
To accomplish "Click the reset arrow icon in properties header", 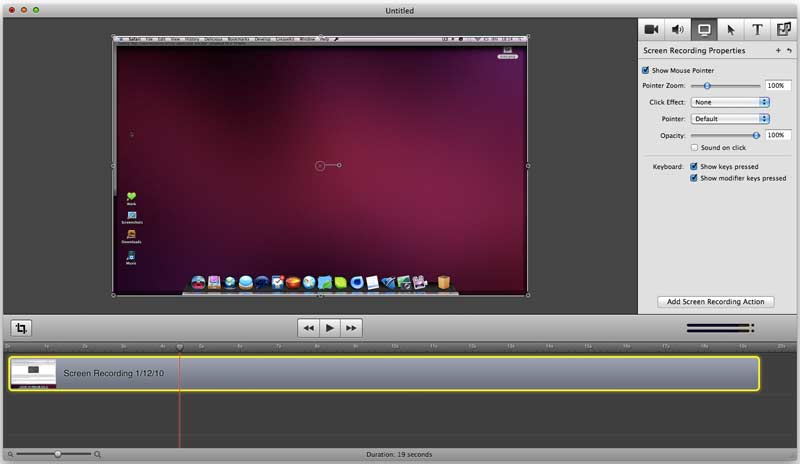I will [789, 50].
